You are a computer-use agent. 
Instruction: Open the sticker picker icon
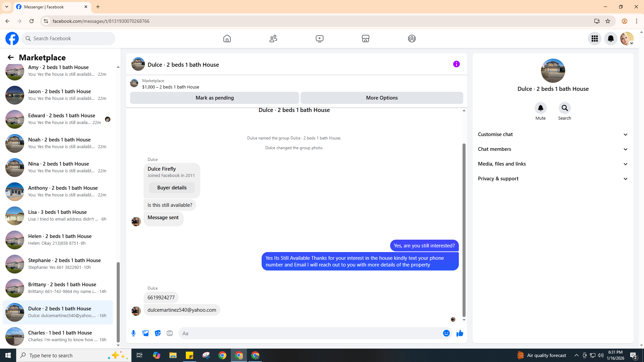tap(158, 333)
